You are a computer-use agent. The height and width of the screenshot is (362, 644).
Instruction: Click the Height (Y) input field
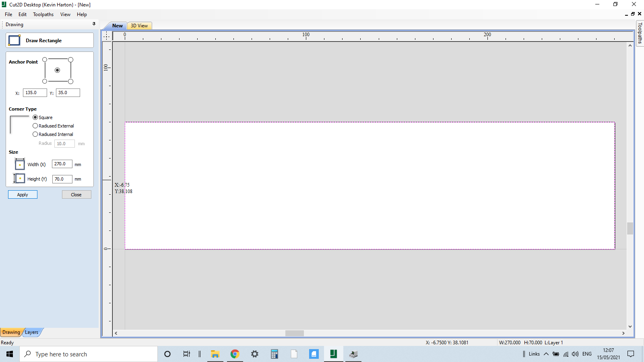(62, 179)
